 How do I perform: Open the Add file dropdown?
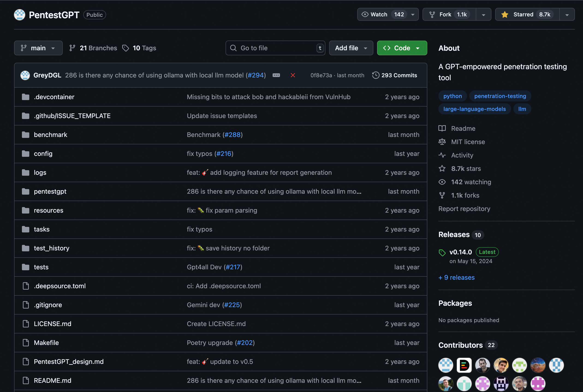351,48
